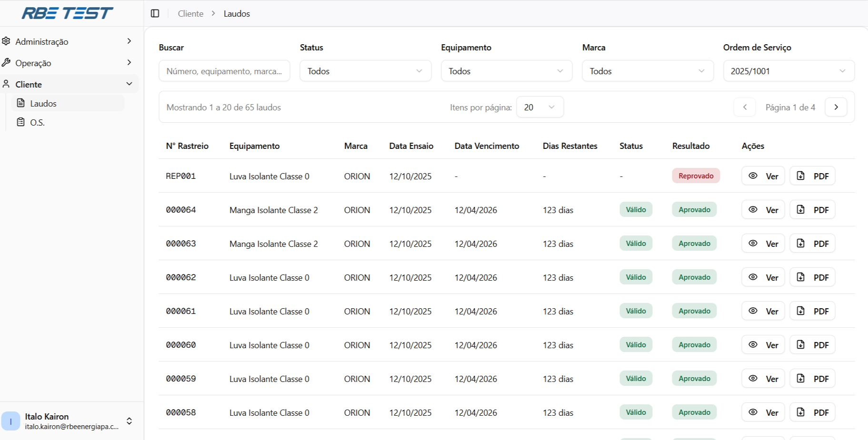View laudo 000062 via the Ver button
868x440 pixels.
(x=763, y=277)
